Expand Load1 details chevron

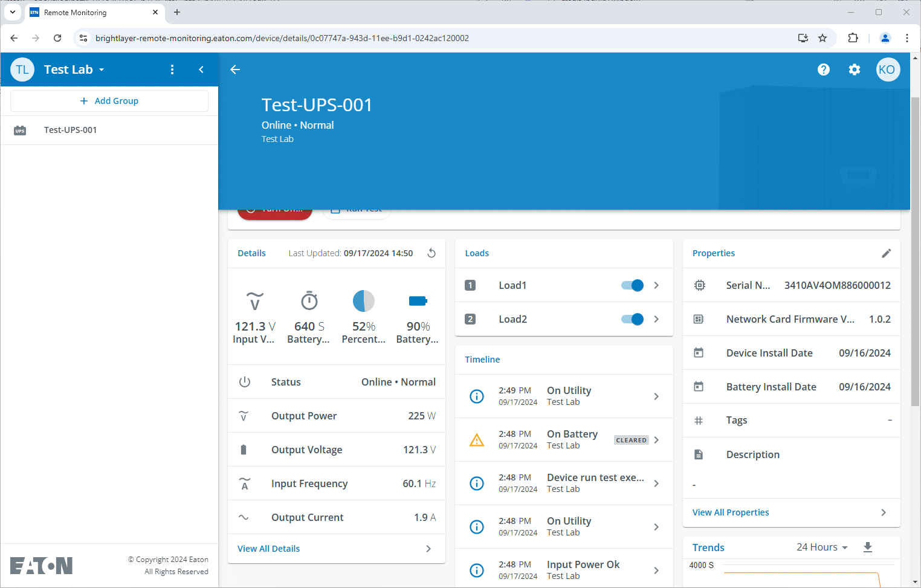click(656, 285)
